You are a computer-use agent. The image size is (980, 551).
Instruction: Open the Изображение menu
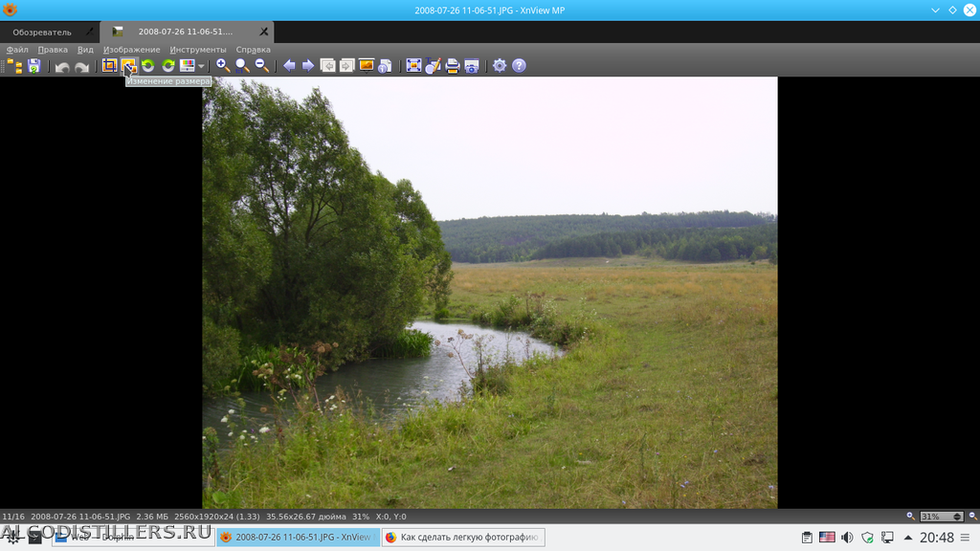[132, 50]
